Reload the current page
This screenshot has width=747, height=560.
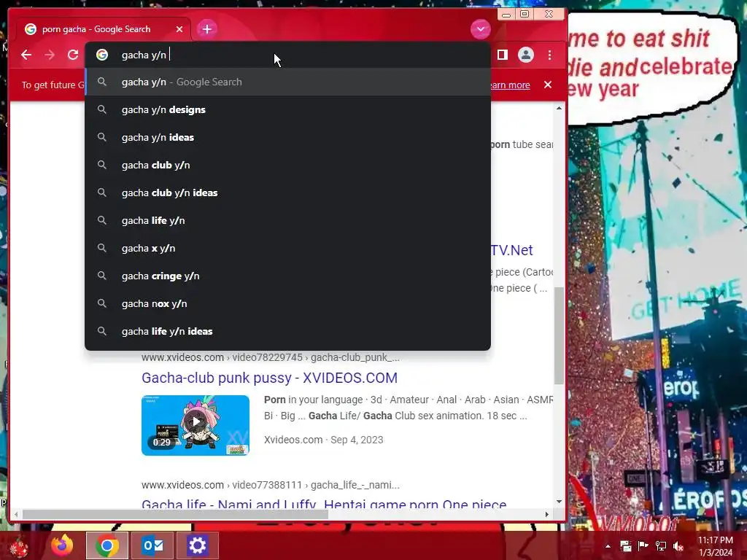(x=73, y=55)
